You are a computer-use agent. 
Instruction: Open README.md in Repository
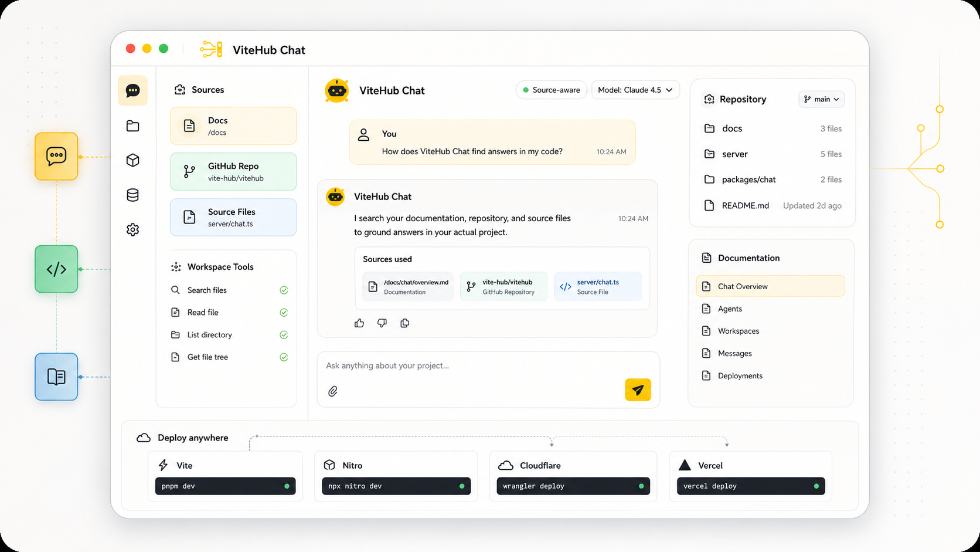773,205
